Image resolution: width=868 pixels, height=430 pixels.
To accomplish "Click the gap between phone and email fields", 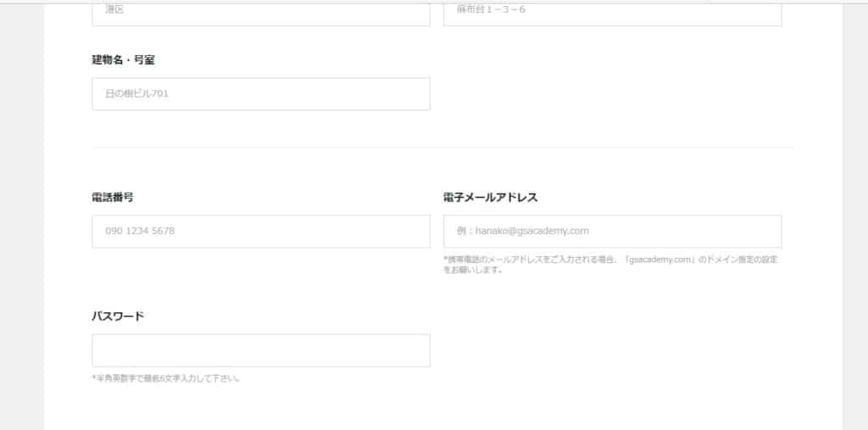I will (437, 231).
